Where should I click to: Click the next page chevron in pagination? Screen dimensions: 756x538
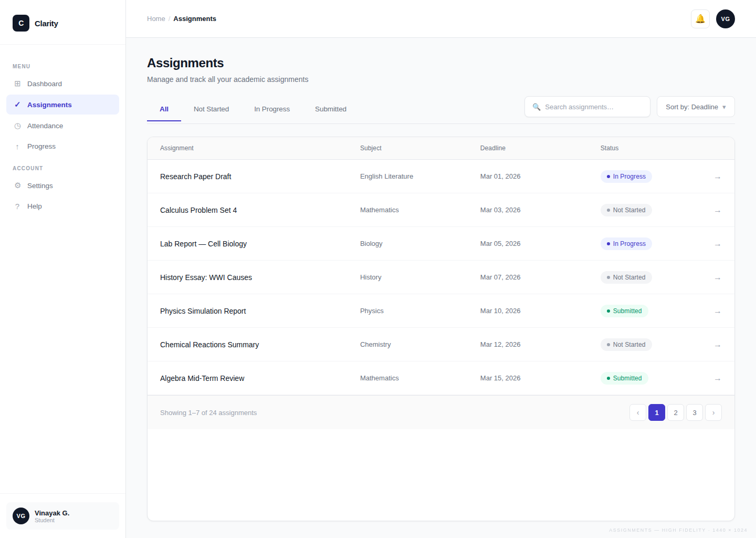713,412
